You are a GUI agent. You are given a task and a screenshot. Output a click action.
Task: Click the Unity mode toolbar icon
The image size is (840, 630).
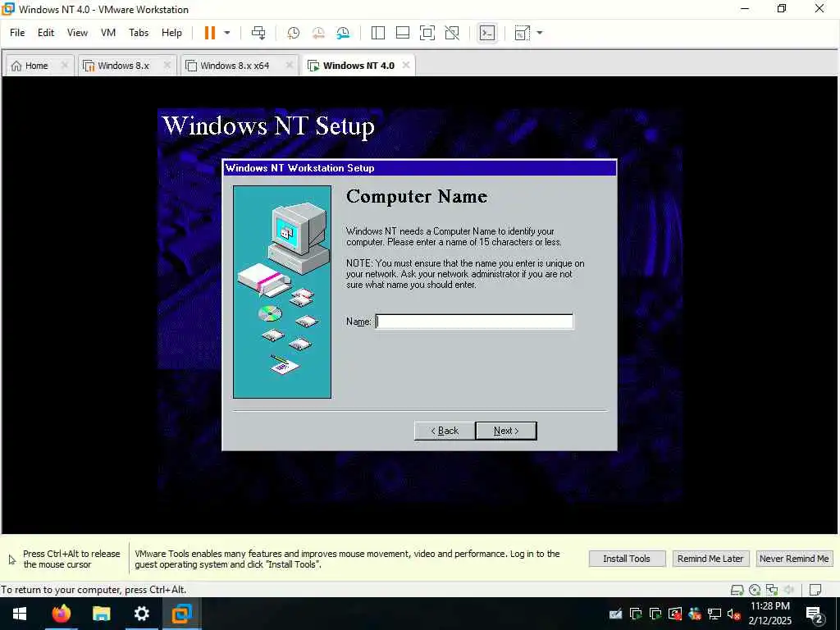(452, 33)
